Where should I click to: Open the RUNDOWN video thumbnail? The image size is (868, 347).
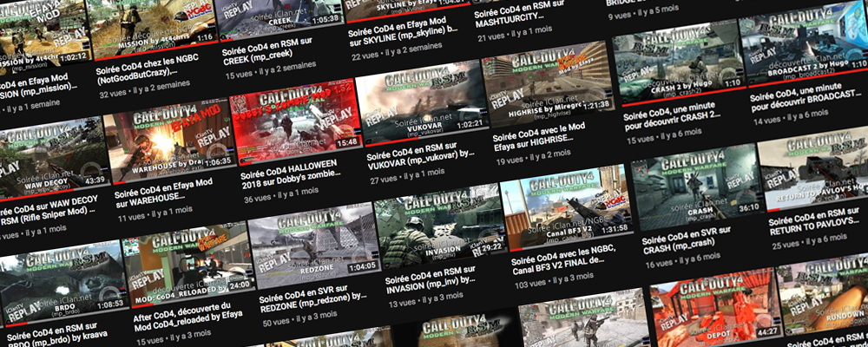[825, 296]
